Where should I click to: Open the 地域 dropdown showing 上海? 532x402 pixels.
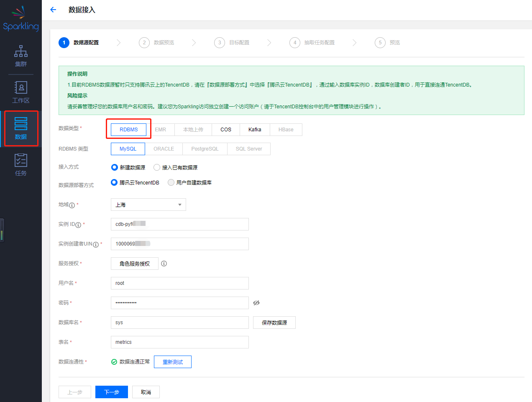point(148,205)
